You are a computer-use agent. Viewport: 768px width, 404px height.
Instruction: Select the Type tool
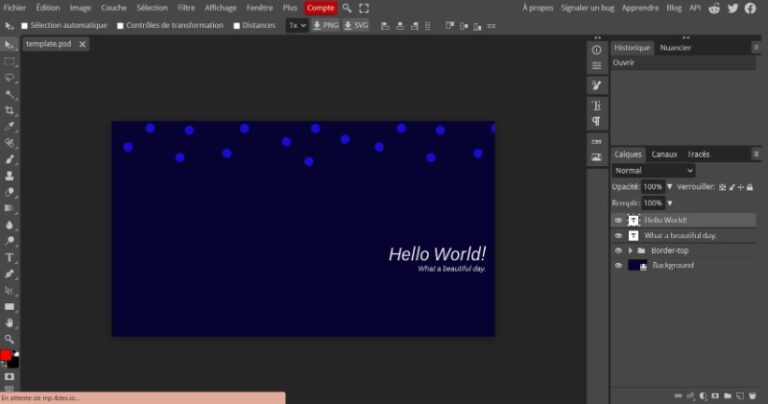(x=9, y=258)
